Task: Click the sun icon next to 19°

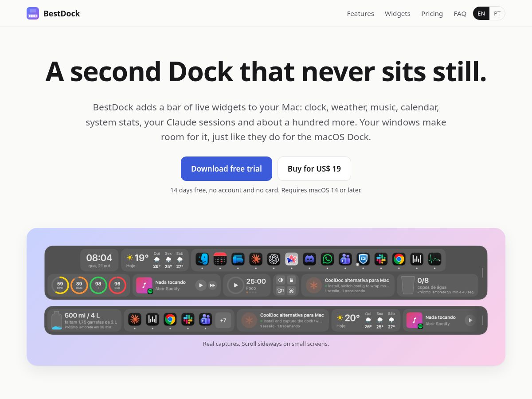Action: (x=129, y=258)
